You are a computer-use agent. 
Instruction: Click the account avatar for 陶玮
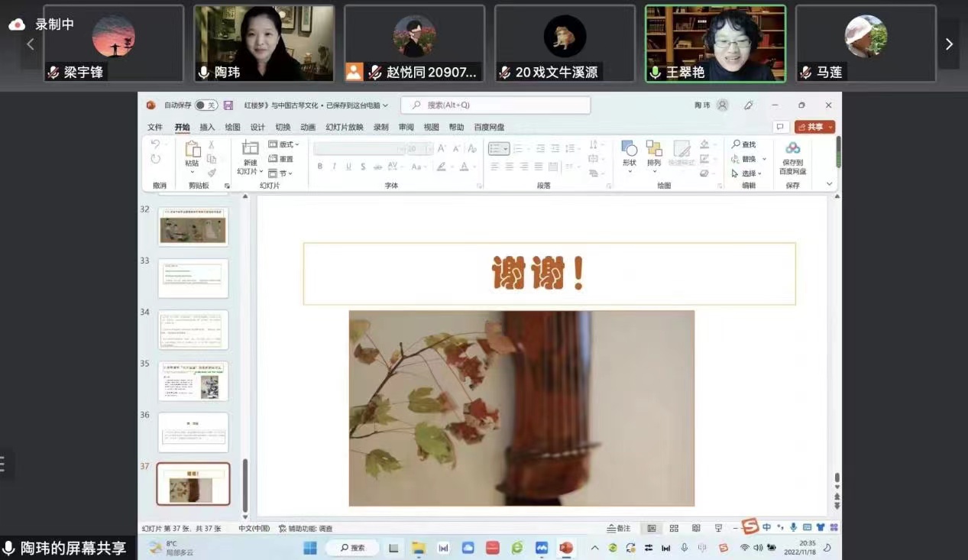[x=722, y=105]
